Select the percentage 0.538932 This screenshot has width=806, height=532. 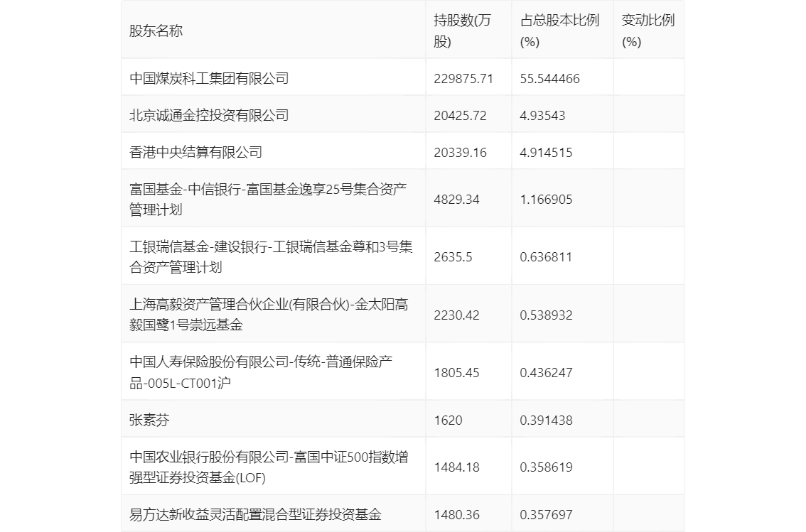[546, 315]
